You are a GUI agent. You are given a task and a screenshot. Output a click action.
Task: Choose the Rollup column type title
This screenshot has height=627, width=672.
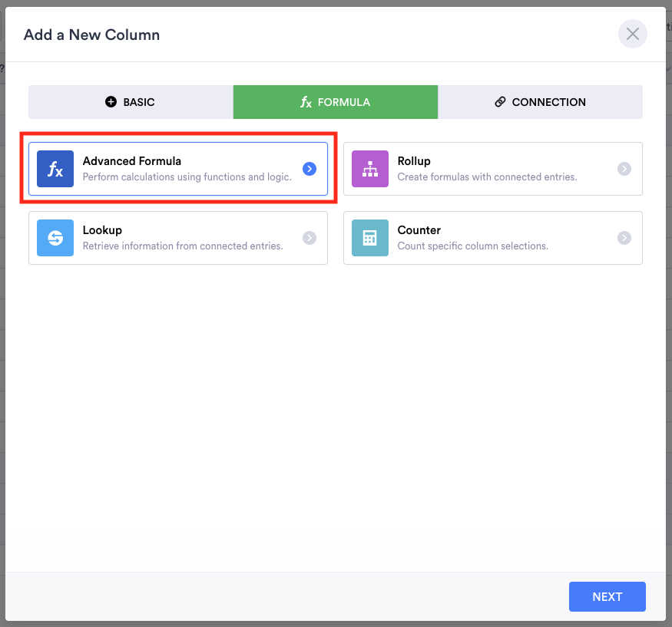pyautogui.click(x=414, y=161)
